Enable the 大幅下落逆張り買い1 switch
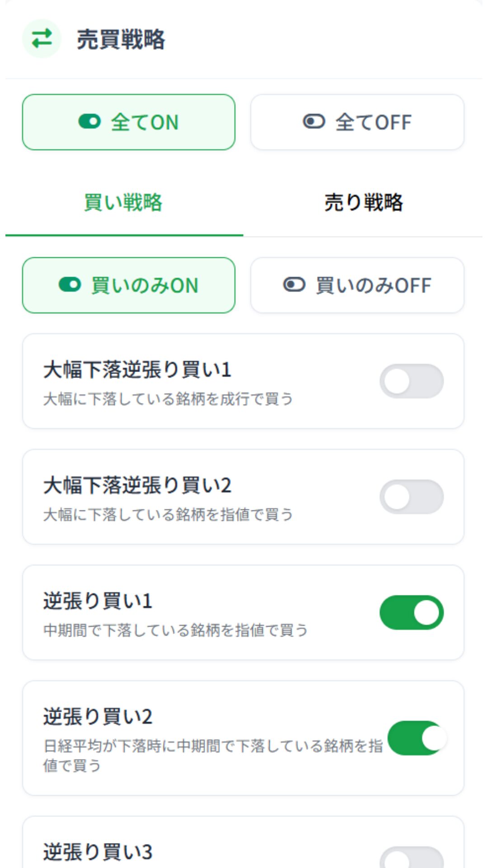488x868 pixels. pos(411,381)
